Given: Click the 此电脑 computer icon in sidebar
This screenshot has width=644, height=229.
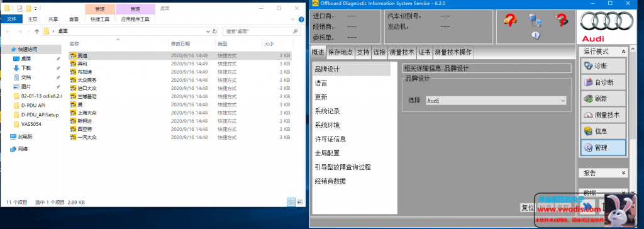Looking at the screenshot, I should pos(13,137).
